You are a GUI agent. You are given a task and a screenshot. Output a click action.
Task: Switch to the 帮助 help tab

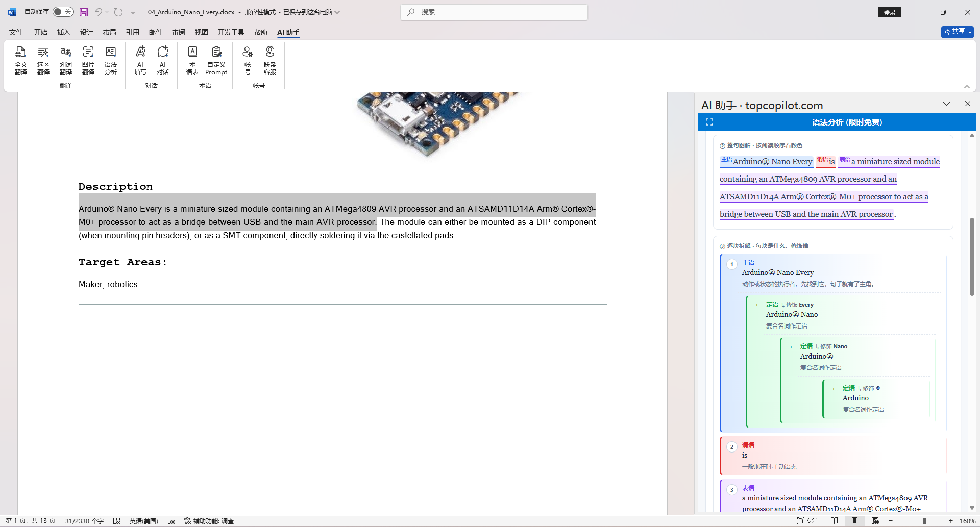coord(261,32)
